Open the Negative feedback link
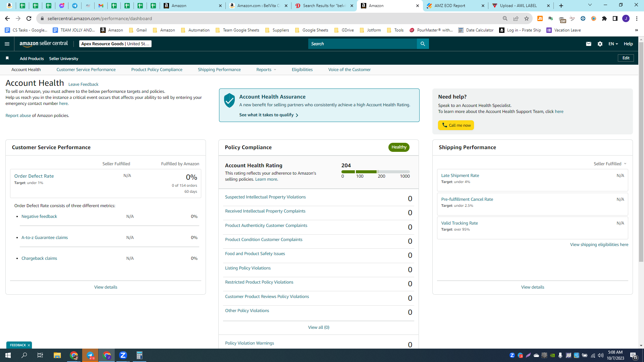Image resolution: width=644 pixels, height=362 pixels. [x=39, y=217]
